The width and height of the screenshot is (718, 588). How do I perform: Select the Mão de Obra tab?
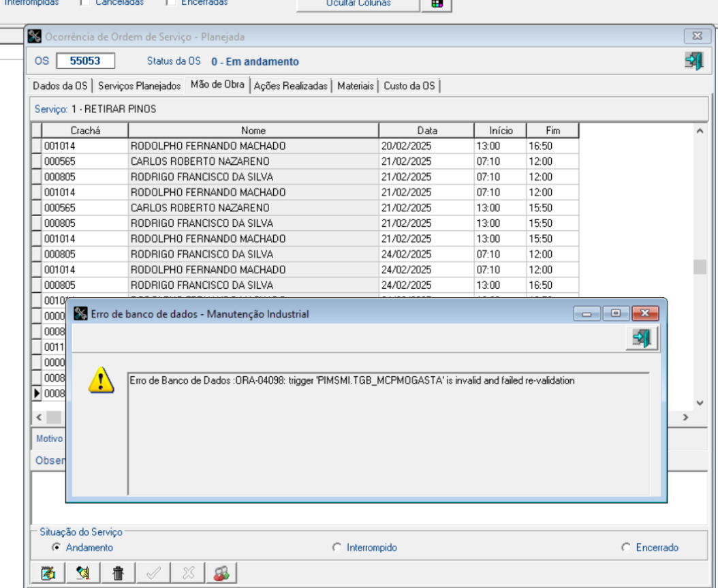coord(217,84)
